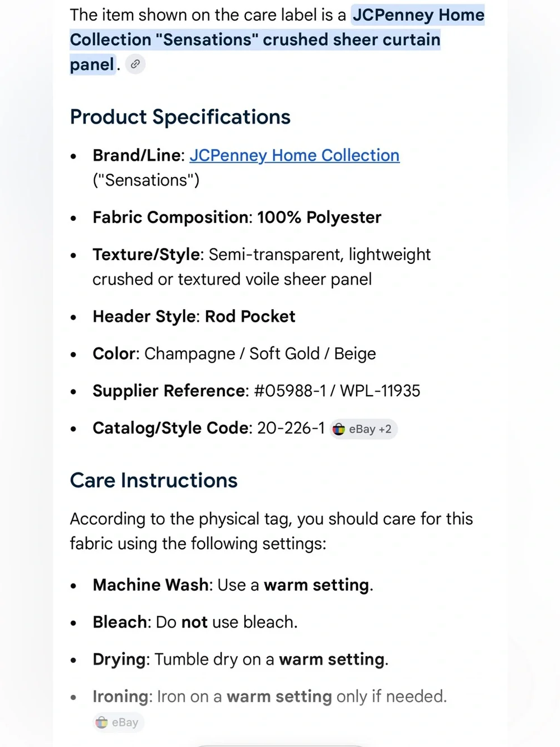This screenshot has width=560, height=747.
Task: Click the faded eBay logo at bottom
Action: [102, 722]
